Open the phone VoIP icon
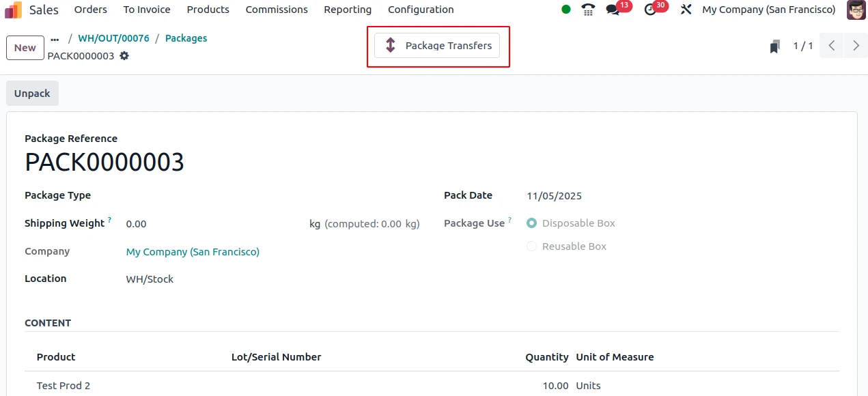Viewport: 868px width, 396px height. click(587, 10)
